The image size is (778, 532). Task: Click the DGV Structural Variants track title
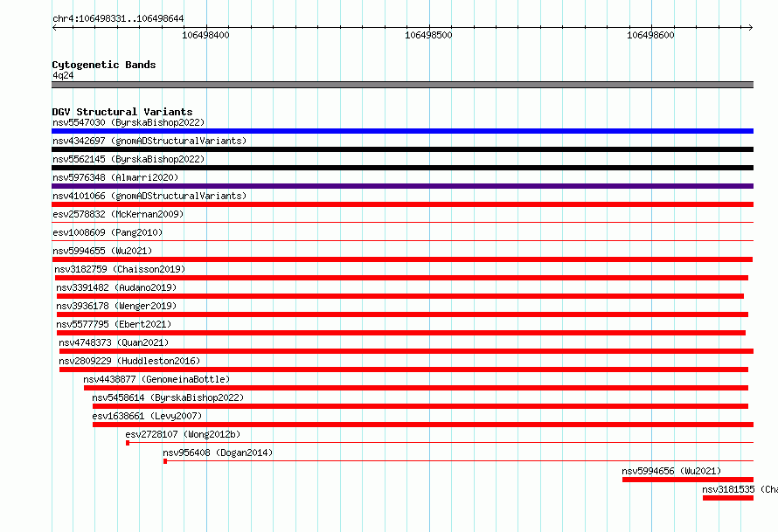(122, 112)
